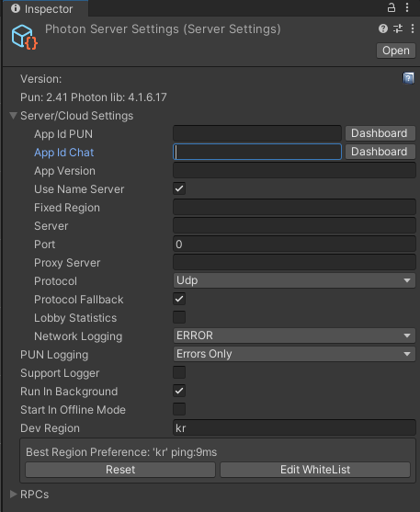Open the Network Logging ERROR dropdown
Viewport: 420px width, 512px height.
[x=294, y=336]
